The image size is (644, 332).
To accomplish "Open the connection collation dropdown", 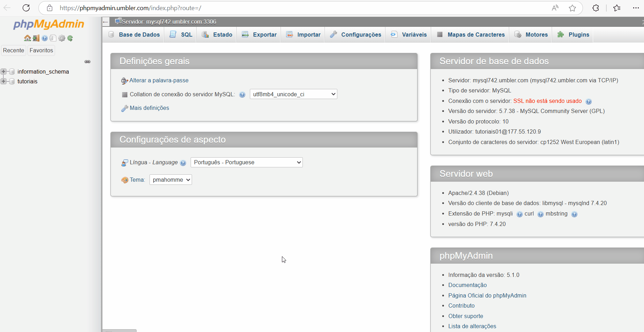I will point(293,94).
